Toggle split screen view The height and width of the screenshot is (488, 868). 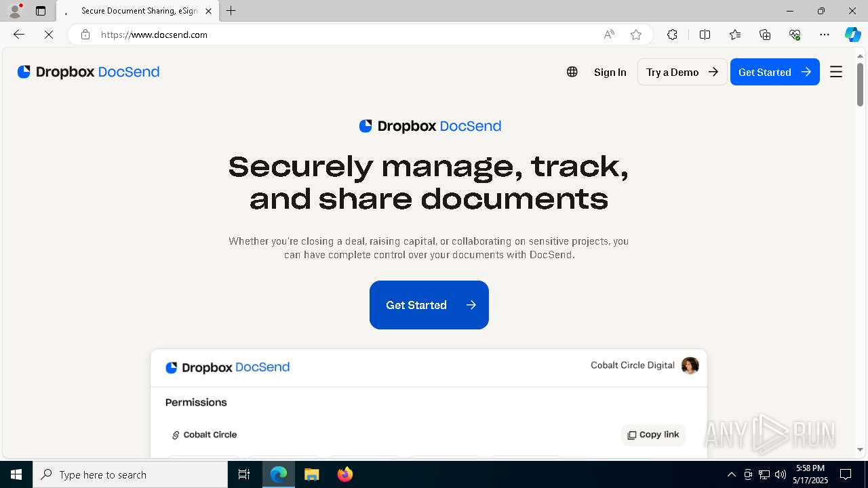click(705, 35)
